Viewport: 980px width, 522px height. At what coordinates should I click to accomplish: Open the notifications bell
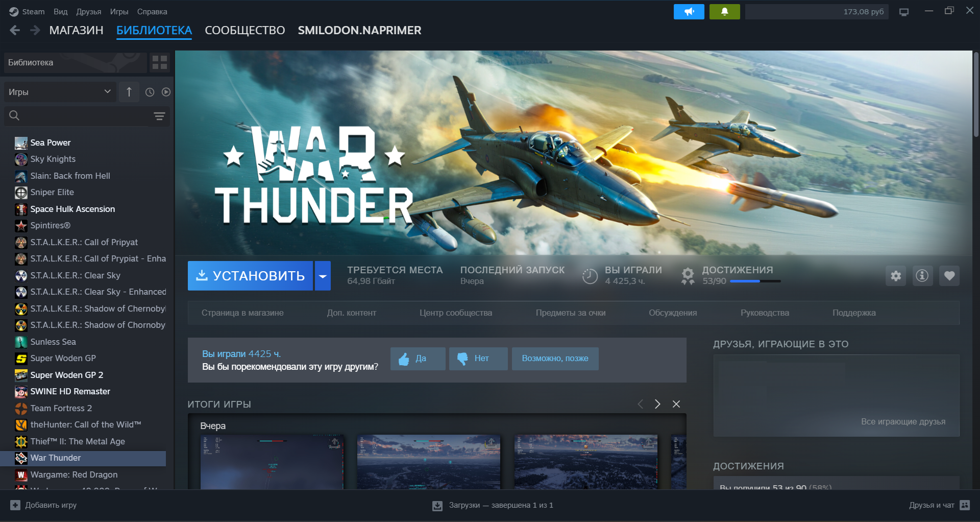click(x=724, y=12)
